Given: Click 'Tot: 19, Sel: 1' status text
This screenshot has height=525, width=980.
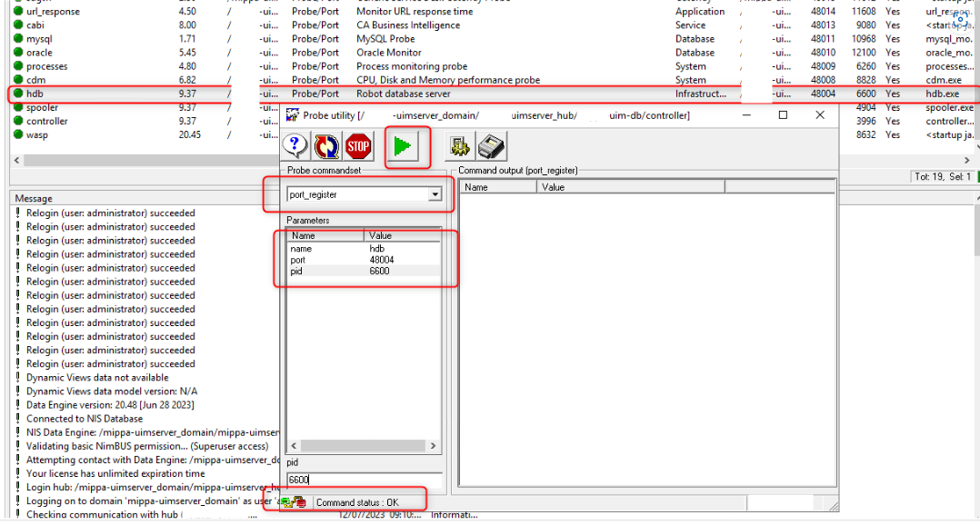Looking at the screenshot, I should 943,176.
